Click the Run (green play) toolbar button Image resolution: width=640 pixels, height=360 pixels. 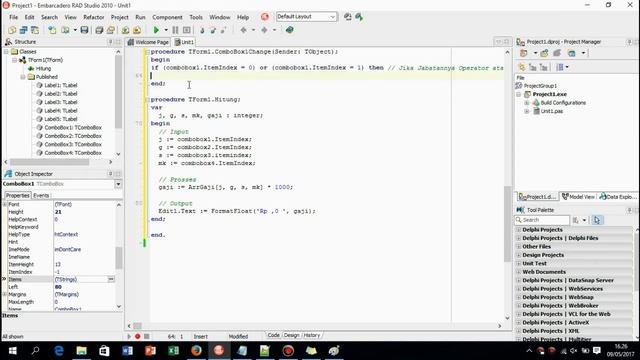[156, 30]
